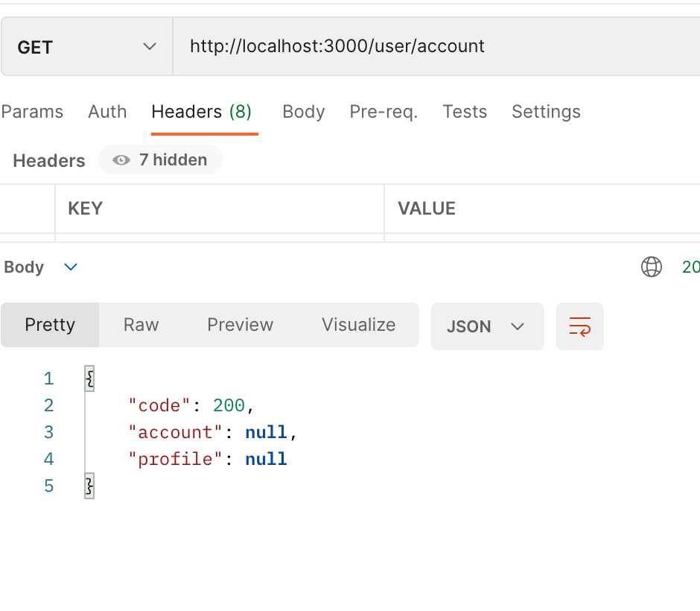
Task: Select the Headers (8) tab
Action: 201,112
